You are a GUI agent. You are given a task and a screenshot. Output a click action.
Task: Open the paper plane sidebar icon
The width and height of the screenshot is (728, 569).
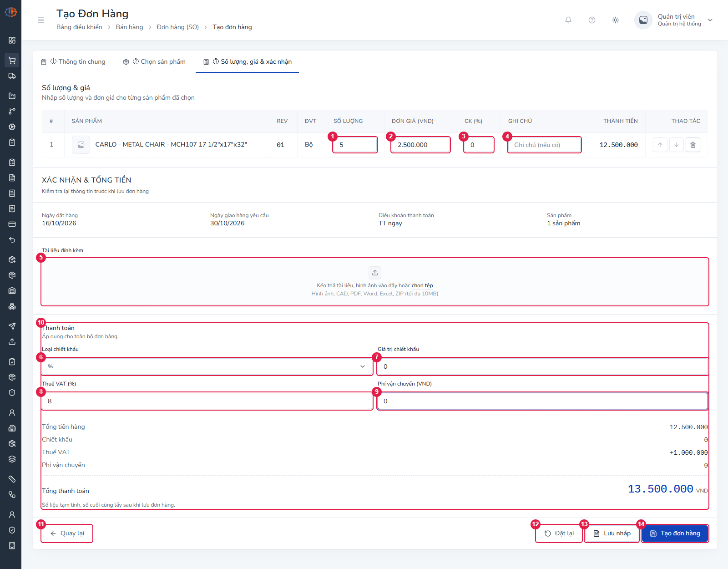point(12,326)
